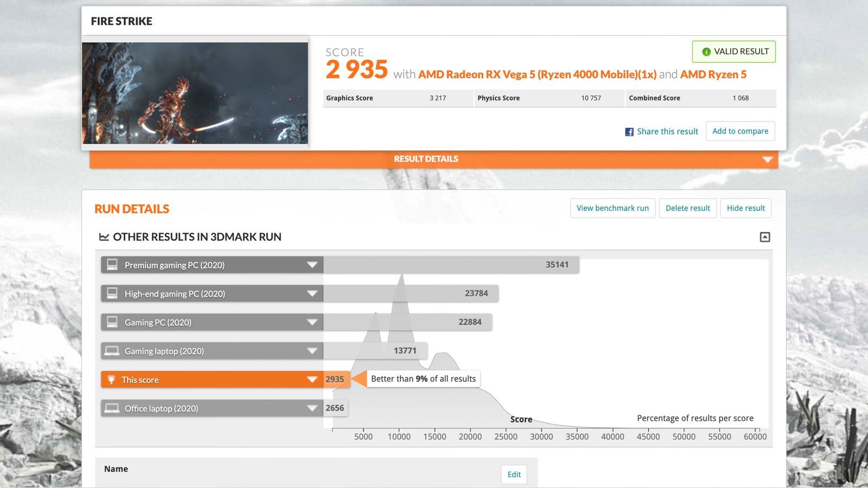Click the High-end gaming PC (2020) label
This screenshot has height=488, width=868.
point(175,294)
